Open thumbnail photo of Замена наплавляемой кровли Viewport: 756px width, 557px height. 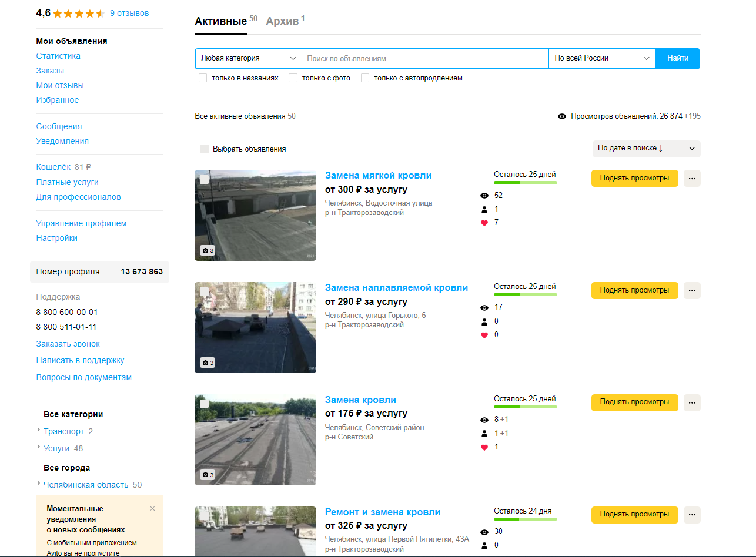coord(255,328)
